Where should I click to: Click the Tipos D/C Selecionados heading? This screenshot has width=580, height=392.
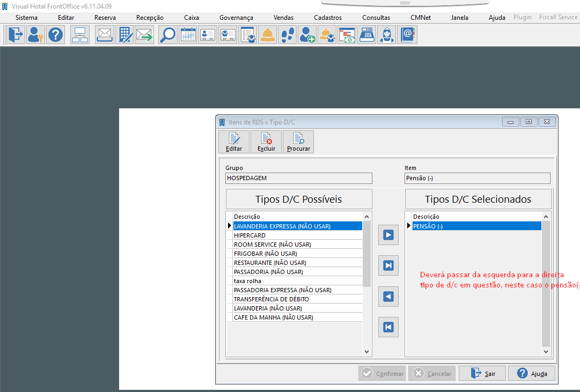point(478,199)
